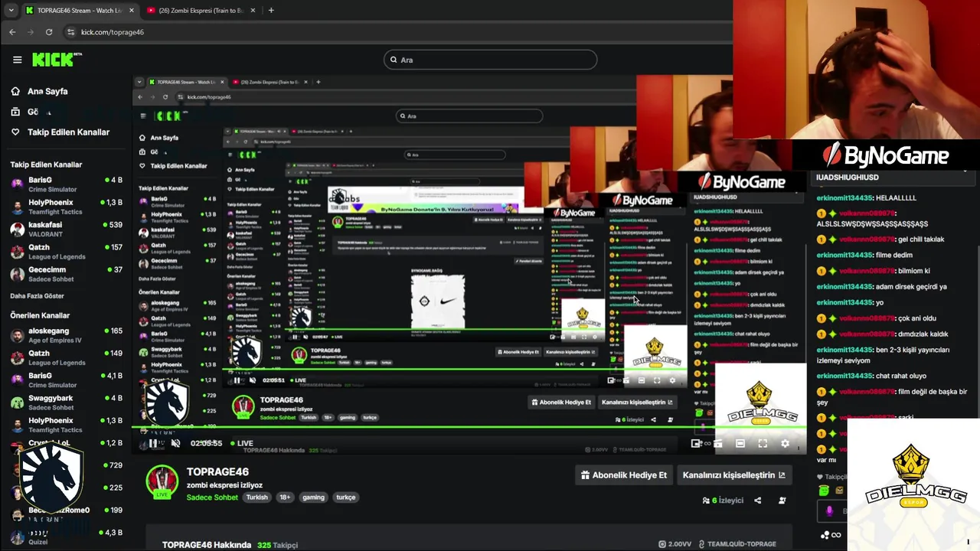Click the user icon right of share
This screenshot has height=551, width=980.
point(782,500)
